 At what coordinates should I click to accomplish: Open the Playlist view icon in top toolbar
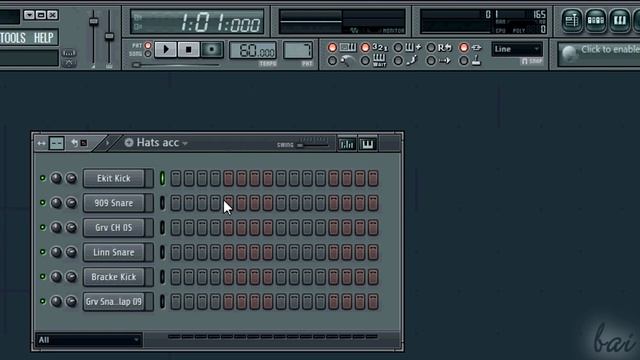tap(571, 20)
